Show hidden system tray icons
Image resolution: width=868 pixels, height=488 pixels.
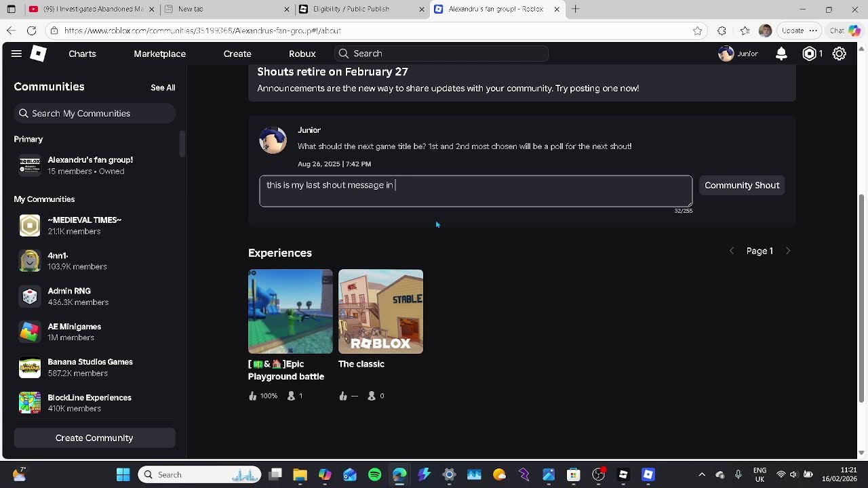click(702, 474)
